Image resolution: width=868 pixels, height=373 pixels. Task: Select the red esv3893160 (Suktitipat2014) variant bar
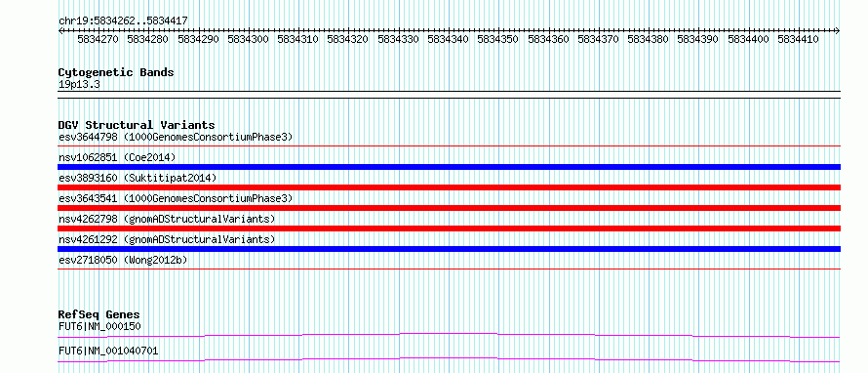pos(449,187)
